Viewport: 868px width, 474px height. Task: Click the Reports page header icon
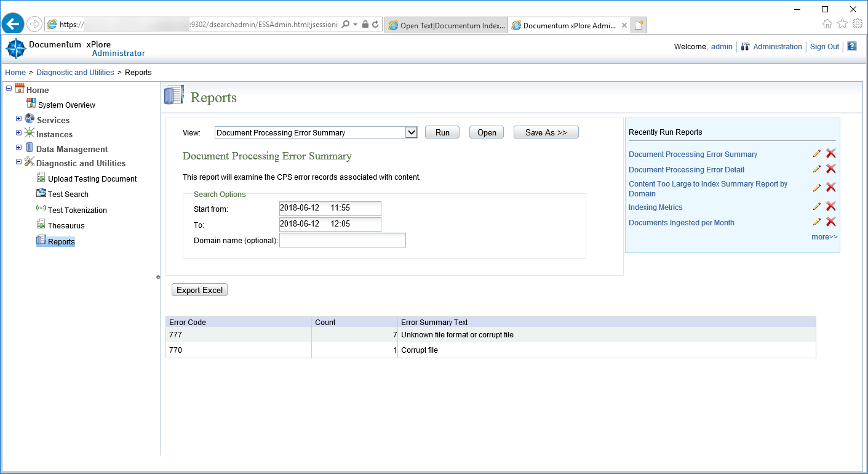click(174, 95)
